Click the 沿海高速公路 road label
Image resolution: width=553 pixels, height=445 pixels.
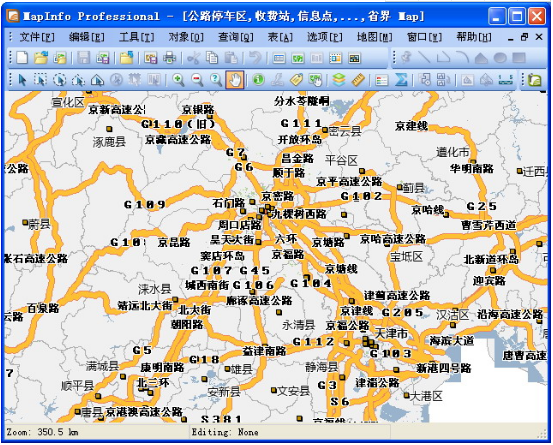(x=510, y=314)
